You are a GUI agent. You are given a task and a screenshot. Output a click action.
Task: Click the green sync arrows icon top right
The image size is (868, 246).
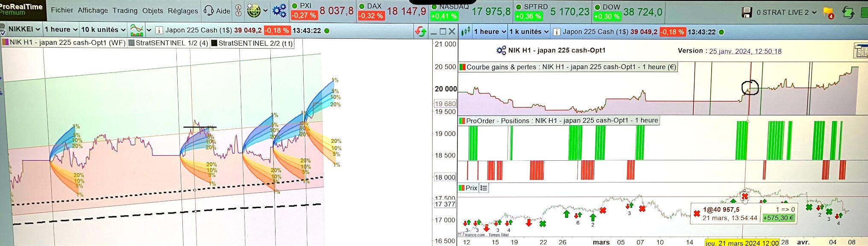click(x=847, y=12)
